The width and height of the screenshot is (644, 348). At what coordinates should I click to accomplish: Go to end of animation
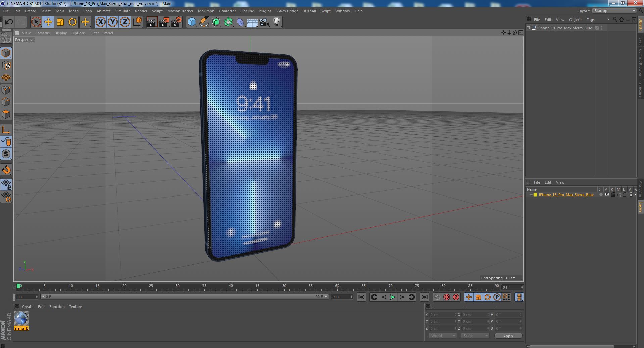coord(424,297)
